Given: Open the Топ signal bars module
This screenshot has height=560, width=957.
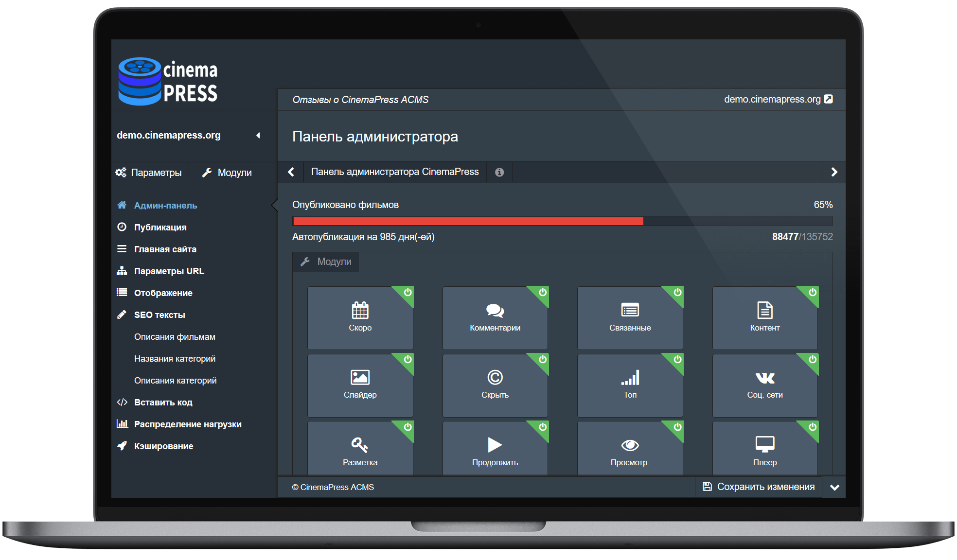Looking at the screenshot, I should tap(630, 385).
